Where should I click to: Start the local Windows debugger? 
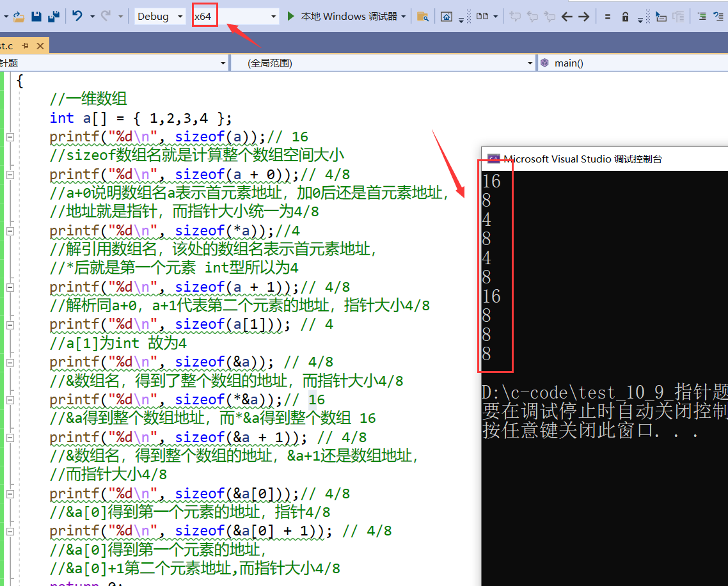point(343,16)
